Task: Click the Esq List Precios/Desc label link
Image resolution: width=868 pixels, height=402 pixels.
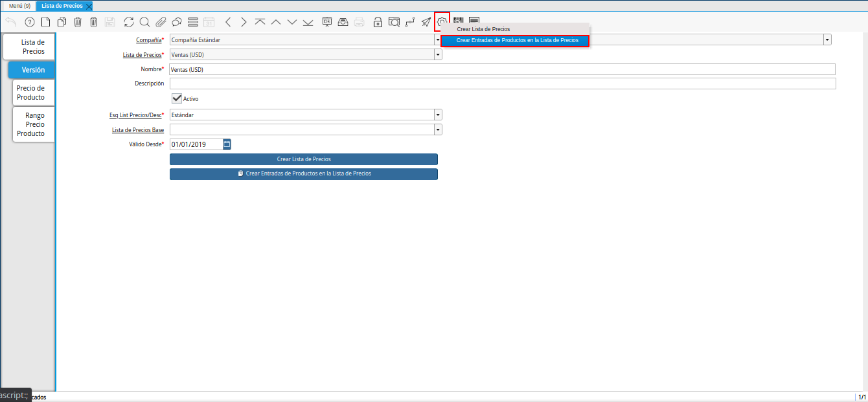Action: click(x=135, y=115)
